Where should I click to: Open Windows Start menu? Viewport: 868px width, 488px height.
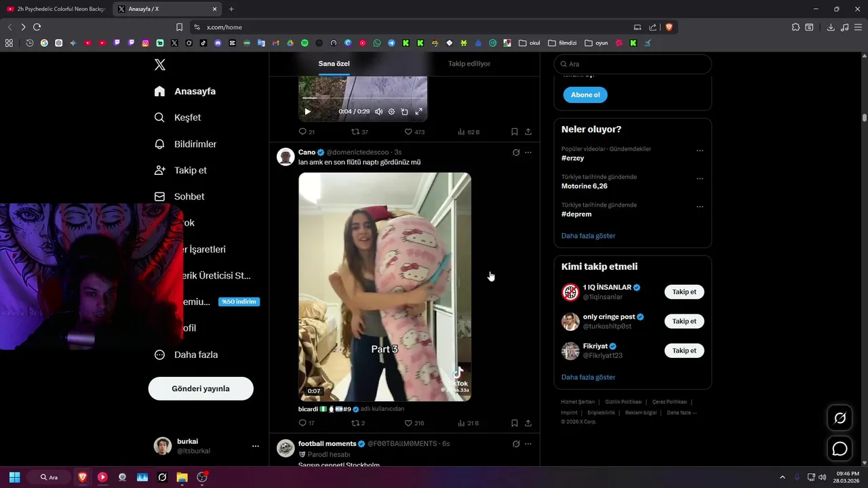(x=14, y=477)
